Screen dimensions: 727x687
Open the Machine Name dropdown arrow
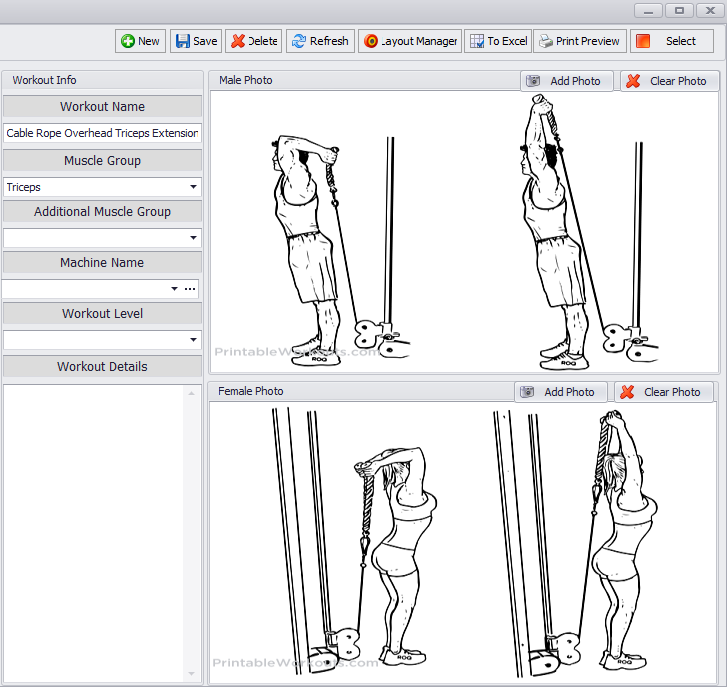click(x=174, y=289)
